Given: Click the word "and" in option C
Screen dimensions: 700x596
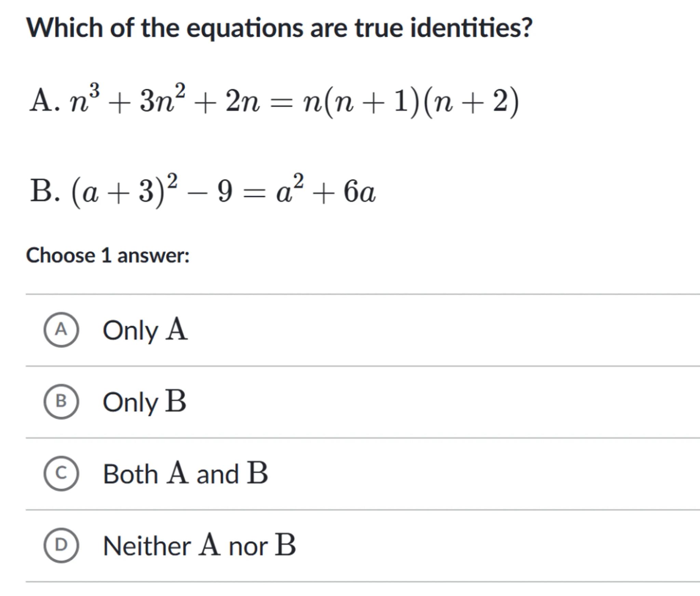Looking at the screenshot, I should point(217,475).
